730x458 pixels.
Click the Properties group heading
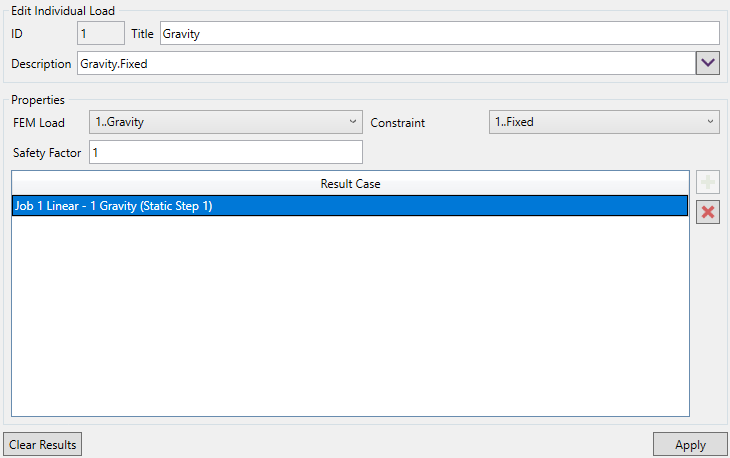38,100
